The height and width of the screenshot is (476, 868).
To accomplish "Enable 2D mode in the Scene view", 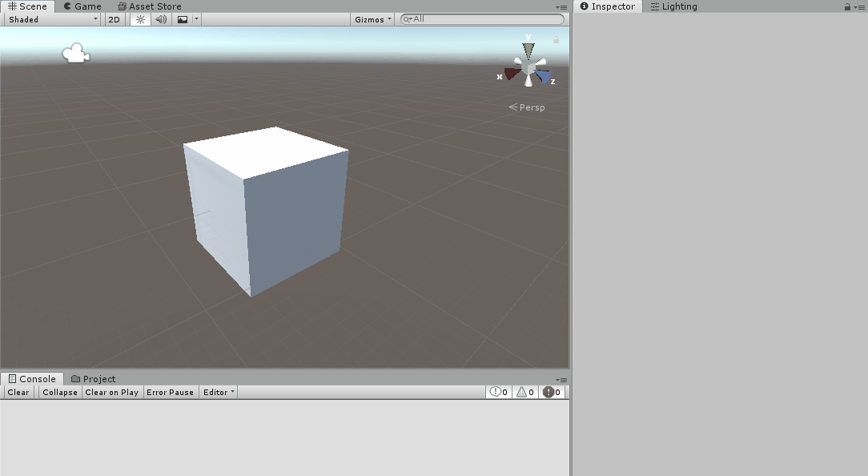I will tap(114, 19).
